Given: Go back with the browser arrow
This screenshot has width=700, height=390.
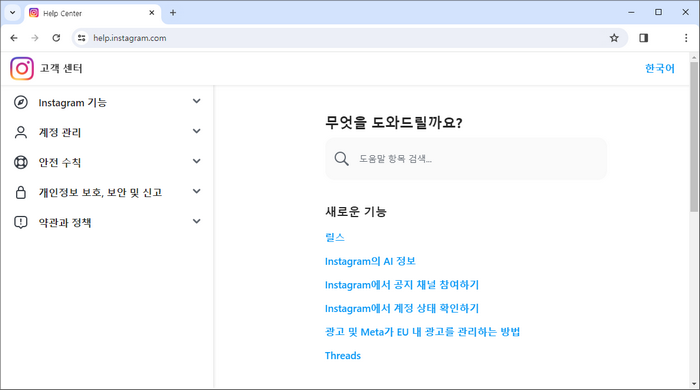Looking at the screenshot, I should [14, 38].
